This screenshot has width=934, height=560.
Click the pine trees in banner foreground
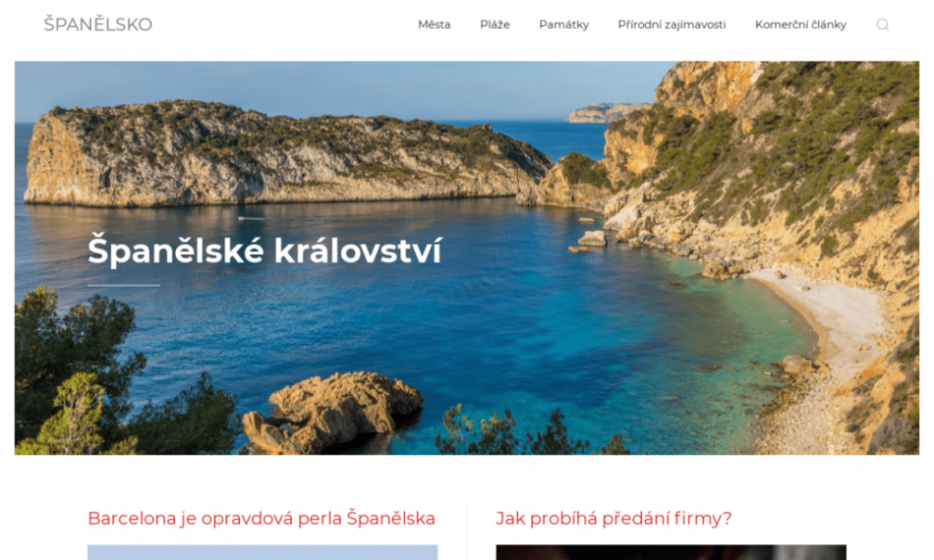pos(78,375)
